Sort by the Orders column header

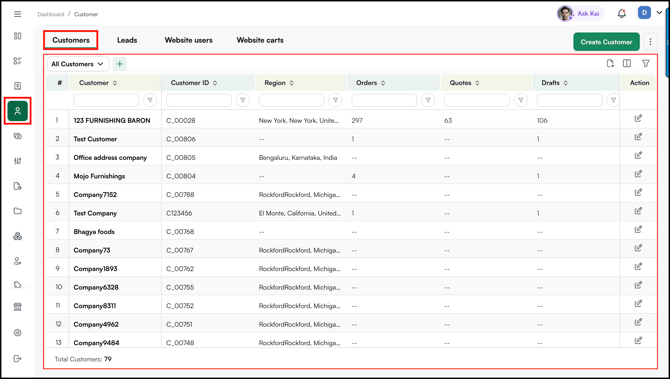pos(370,83)
